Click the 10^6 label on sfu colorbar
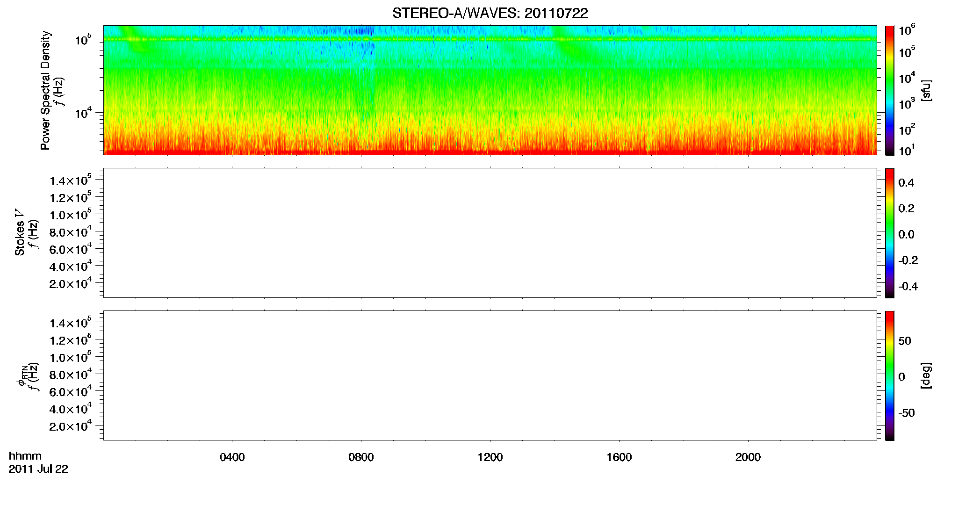The image size is (980, 505). (x=907, y=30)
